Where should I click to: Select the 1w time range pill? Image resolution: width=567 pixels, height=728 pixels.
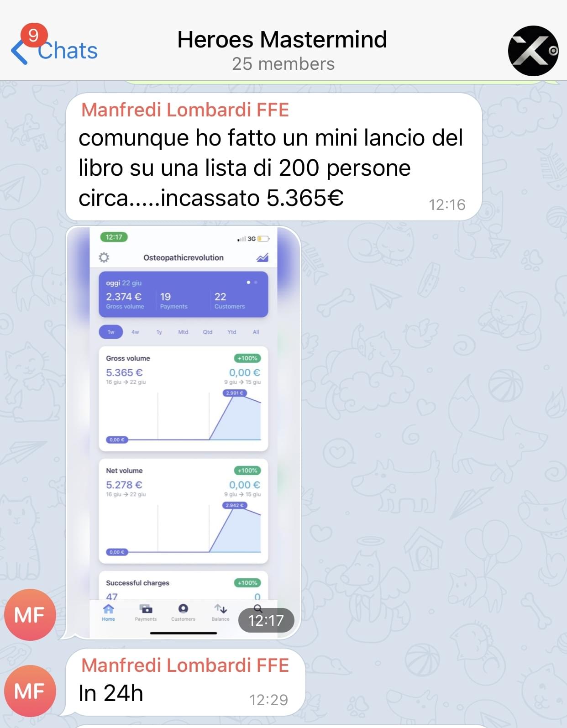[x=111, y=332]
